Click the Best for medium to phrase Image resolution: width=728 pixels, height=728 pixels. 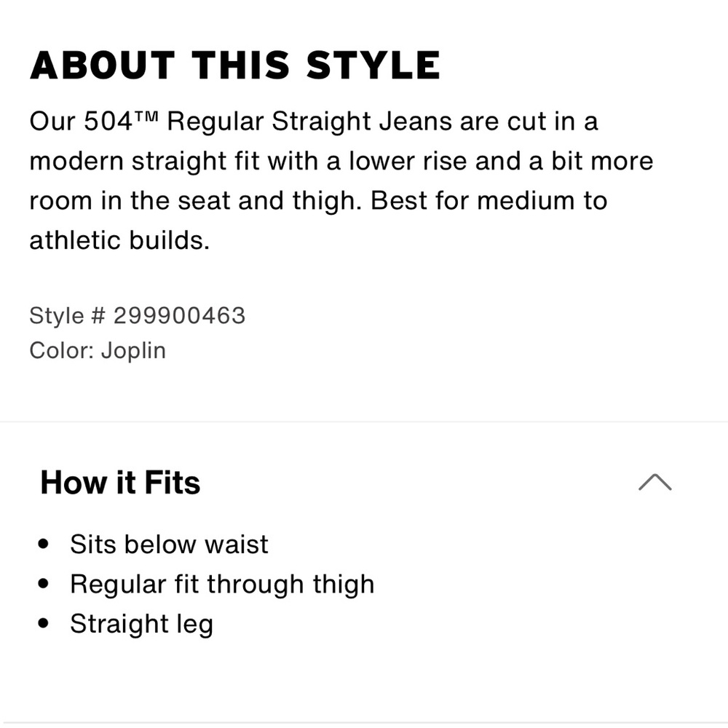[489, 201]
